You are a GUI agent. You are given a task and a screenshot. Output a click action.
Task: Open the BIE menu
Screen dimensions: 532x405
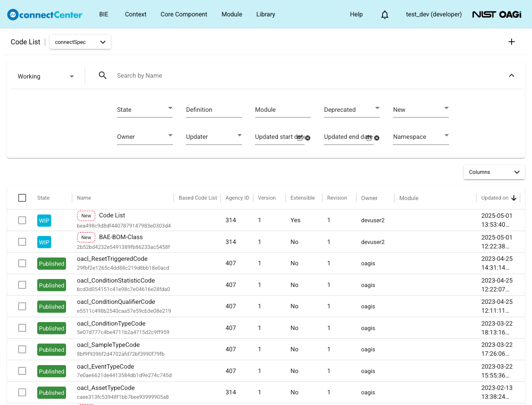click(x=104, y=14)
